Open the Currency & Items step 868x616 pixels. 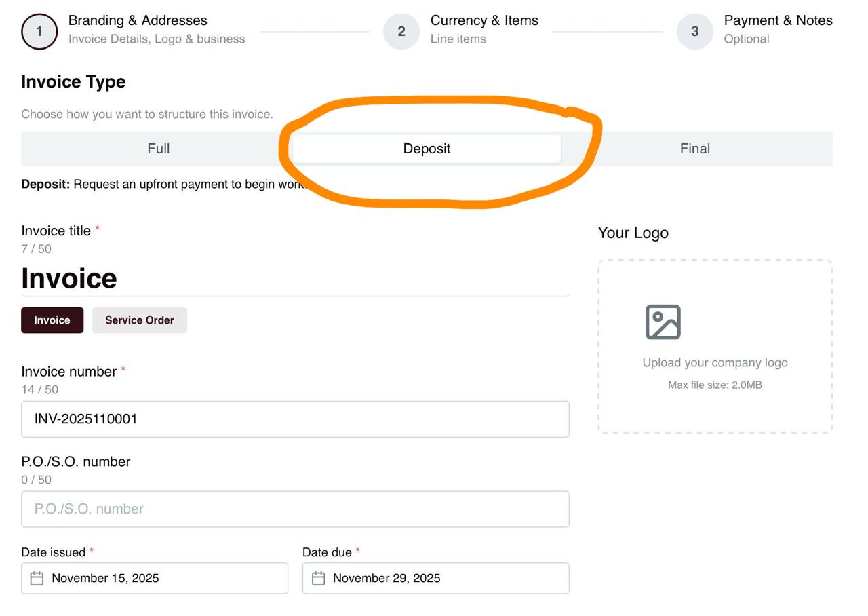point(484,21)
